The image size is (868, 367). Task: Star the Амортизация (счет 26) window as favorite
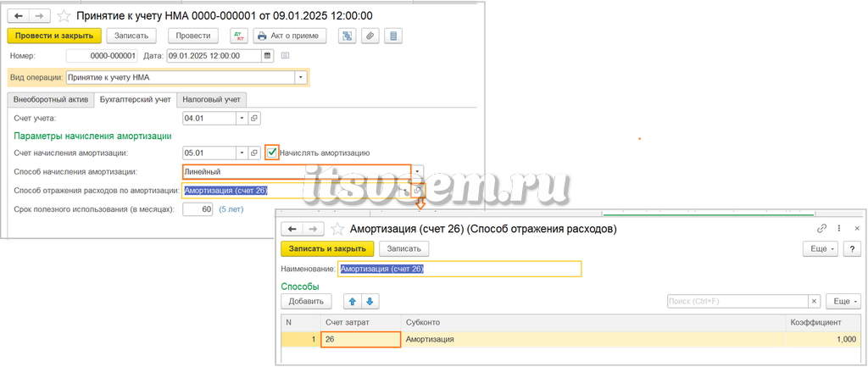point(337,229)
